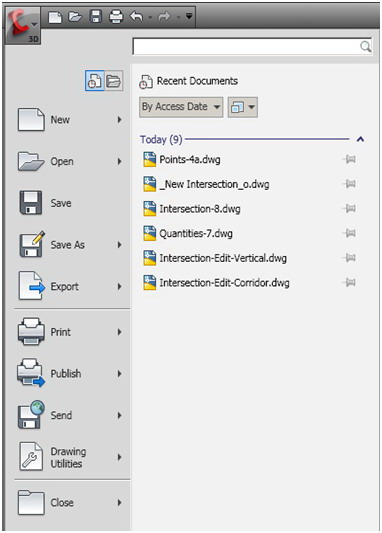Open the document icon size dropdown
The image size is (382, 533).
(243, 107)
